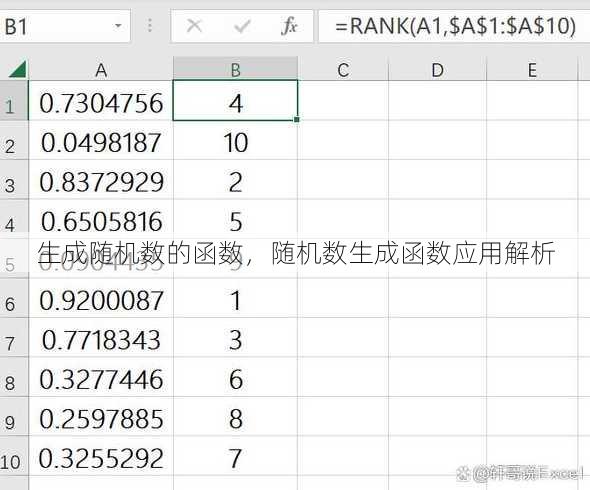Click cell B4 showing rank 5
This screenshot has width=590, height=490.
coord(236,219)
